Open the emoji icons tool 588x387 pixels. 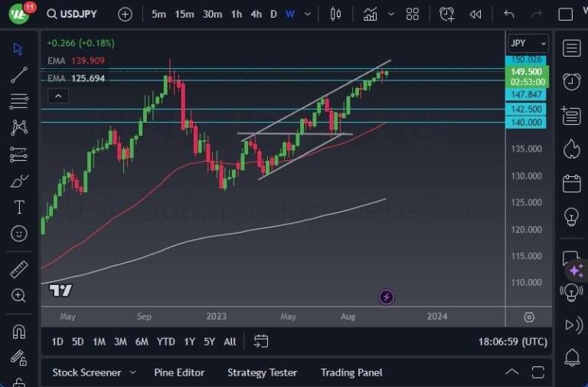(18, 234)
